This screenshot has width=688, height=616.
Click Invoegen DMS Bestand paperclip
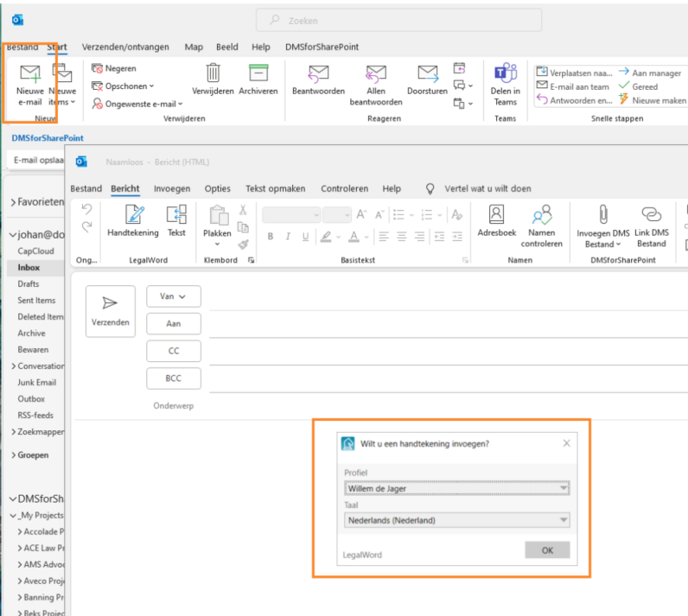tap(603, 215)
